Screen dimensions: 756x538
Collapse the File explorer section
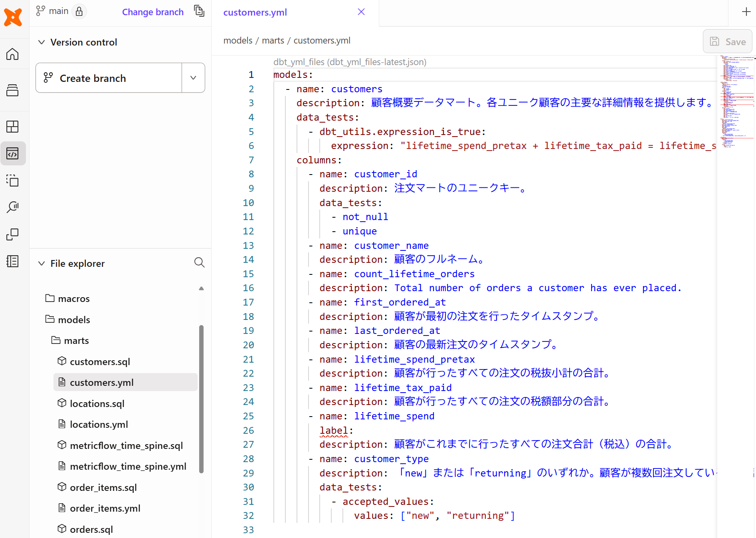tap(42, 264)
